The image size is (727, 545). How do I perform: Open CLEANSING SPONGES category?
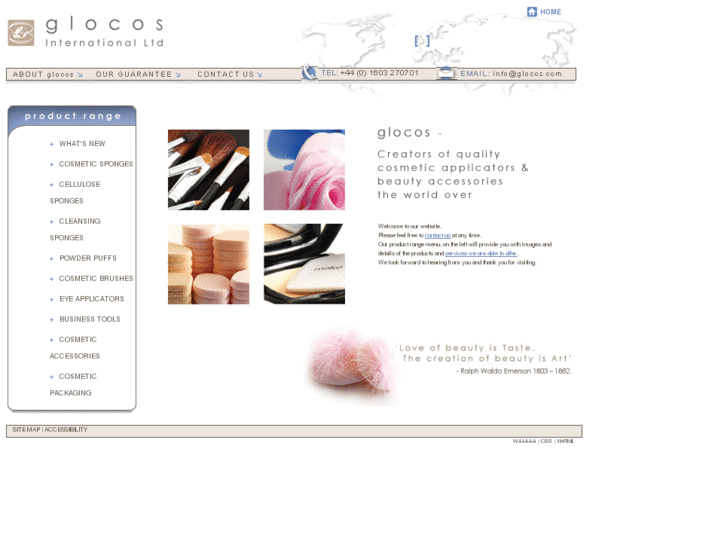point(75,229)
